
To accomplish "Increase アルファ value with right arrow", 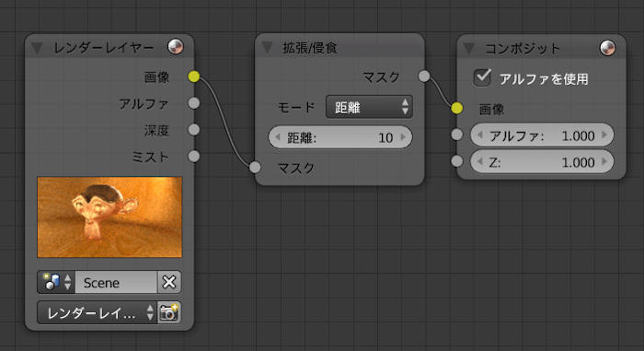I will [604, 135].
